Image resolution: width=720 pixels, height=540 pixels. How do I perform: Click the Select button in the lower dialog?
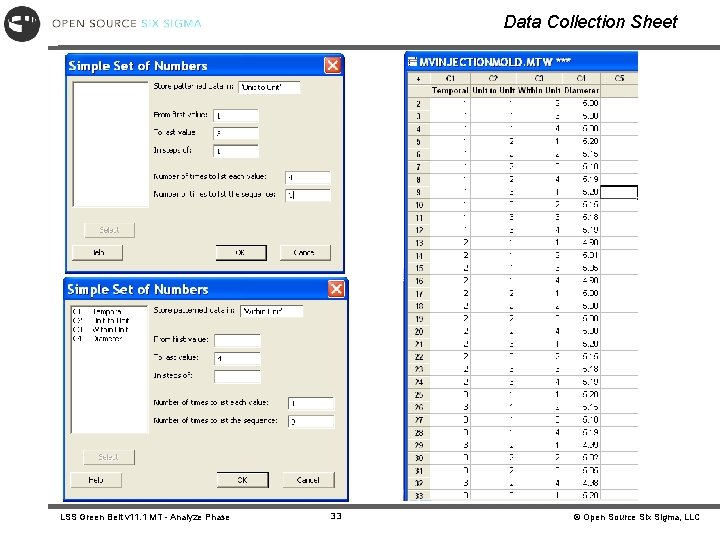pyautogui.click(x=109, y=457)
